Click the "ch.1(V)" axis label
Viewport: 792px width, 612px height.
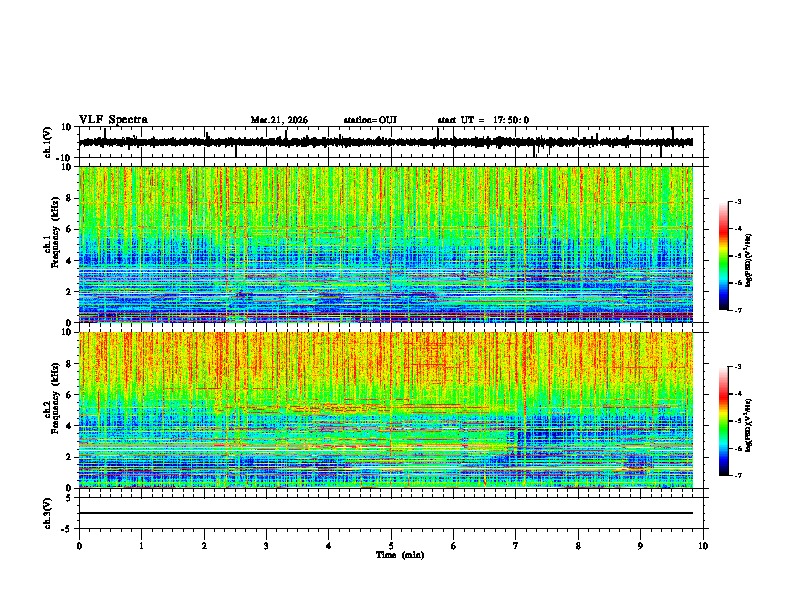click(x=47, y=142)
